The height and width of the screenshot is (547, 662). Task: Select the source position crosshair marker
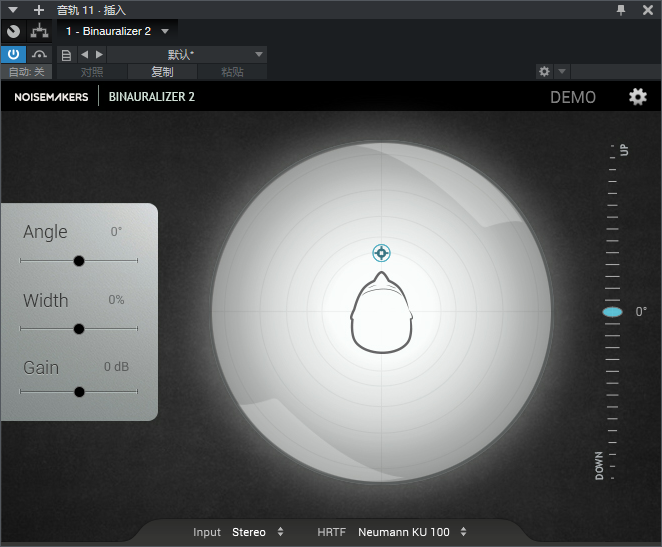tap(381, 253)
